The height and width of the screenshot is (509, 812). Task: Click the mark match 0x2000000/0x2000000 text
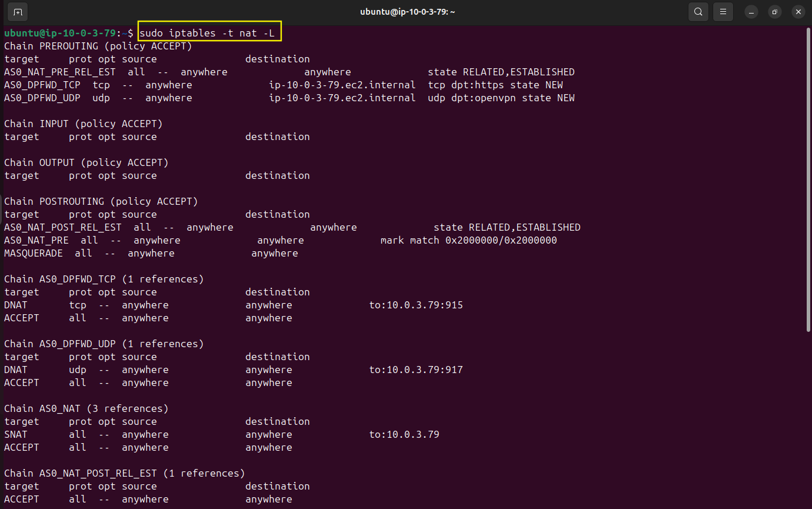[468, 240]
